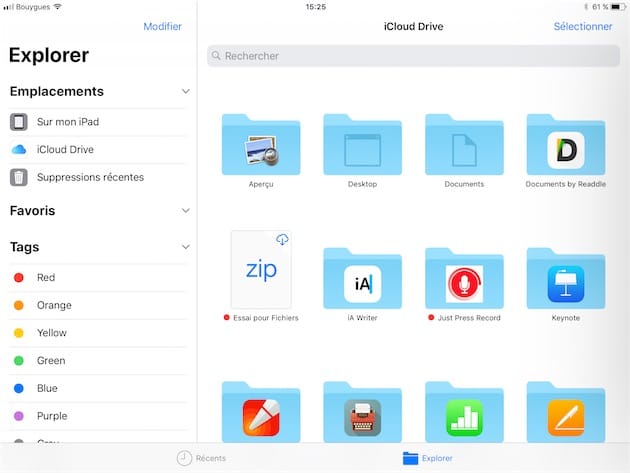This screenshot has width=630, height=473.
Task: Select Sur mon iPad location
Action: [98, 122]
